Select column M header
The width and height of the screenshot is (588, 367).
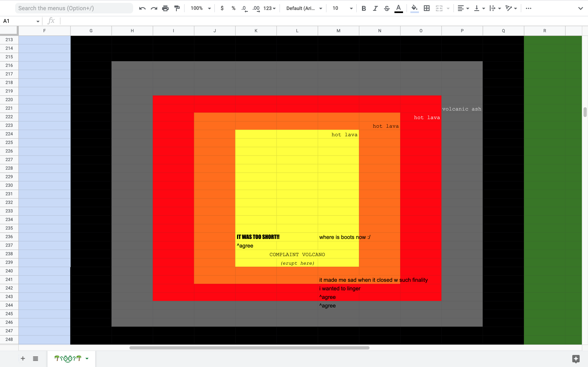pyautogui.click(x=338, y=31)
